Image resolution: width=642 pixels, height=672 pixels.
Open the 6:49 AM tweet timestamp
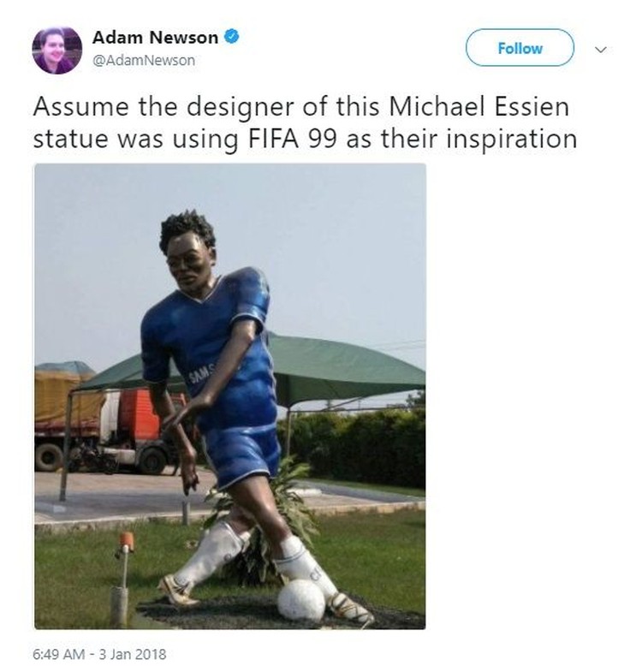point(59,654)
